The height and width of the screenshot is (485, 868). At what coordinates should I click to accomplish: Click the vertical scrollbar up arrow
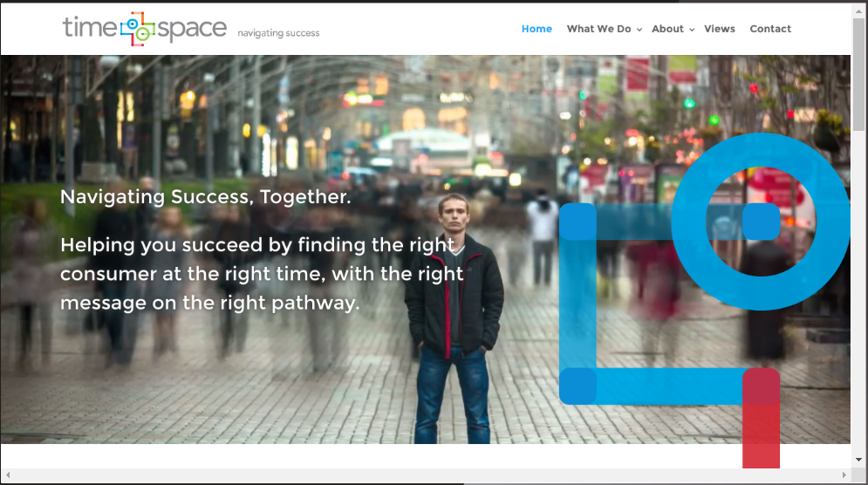coord(858,10)
